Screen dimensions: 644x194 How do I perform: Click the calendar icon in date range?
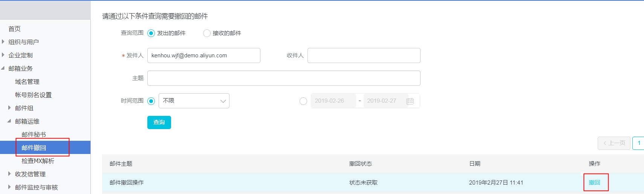pyautogui.click(x=410, y=101)
